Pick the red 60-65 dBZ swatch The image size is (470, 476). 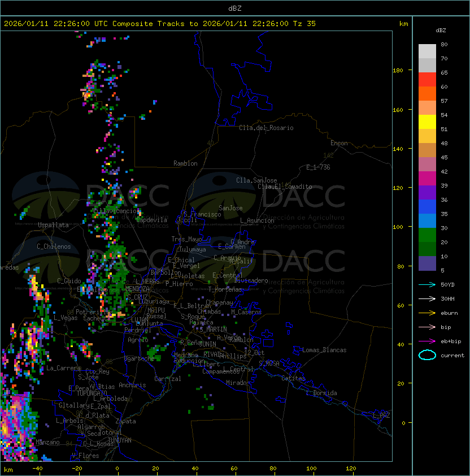tap(427, 80)
